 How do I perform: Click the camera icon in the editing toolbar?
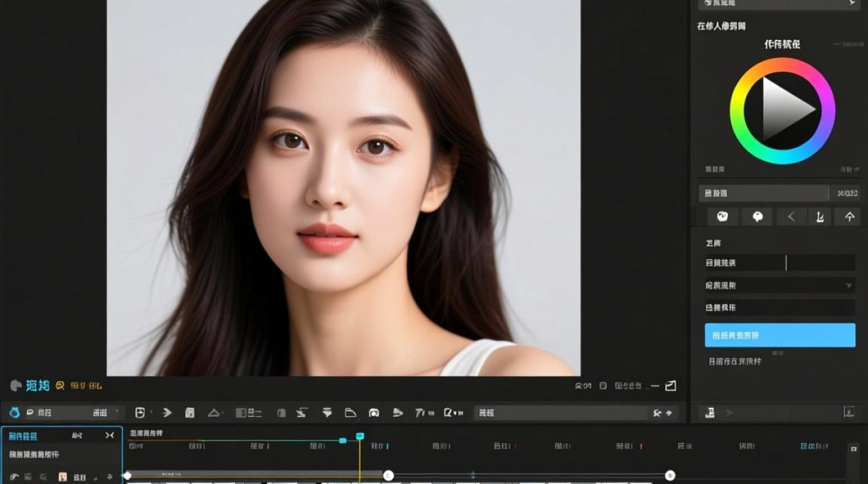[374, 413]
